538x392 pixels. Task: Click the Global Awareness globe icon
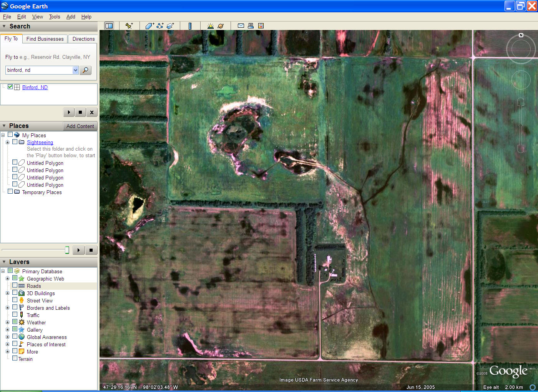(22, 337)
